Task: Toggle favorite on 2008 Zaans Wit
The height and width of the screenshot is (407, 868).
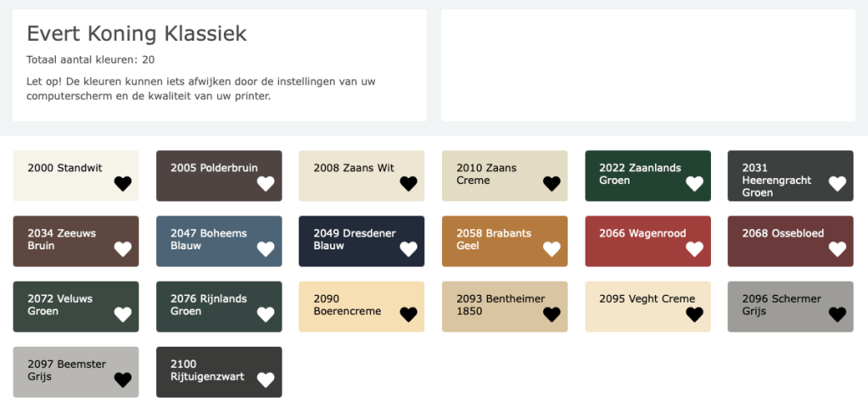Action: tap(409, 183)
